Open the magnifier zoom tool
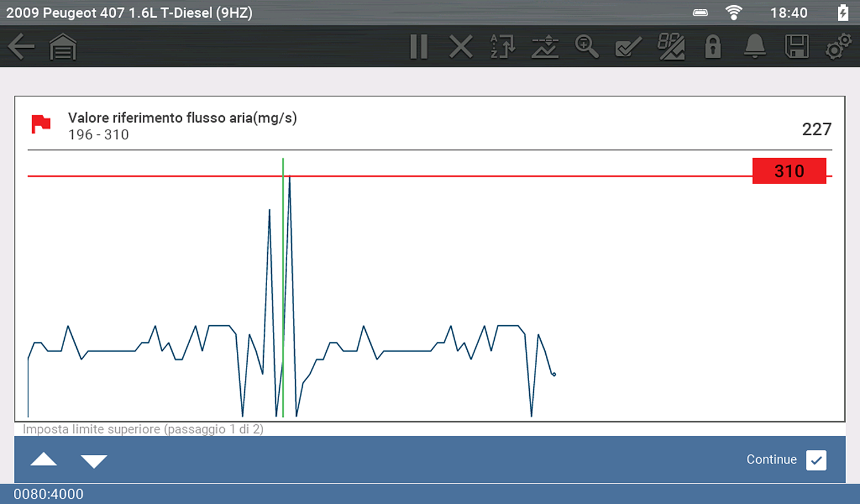Screen dimensions: 860x504 (x=587, y=47)
